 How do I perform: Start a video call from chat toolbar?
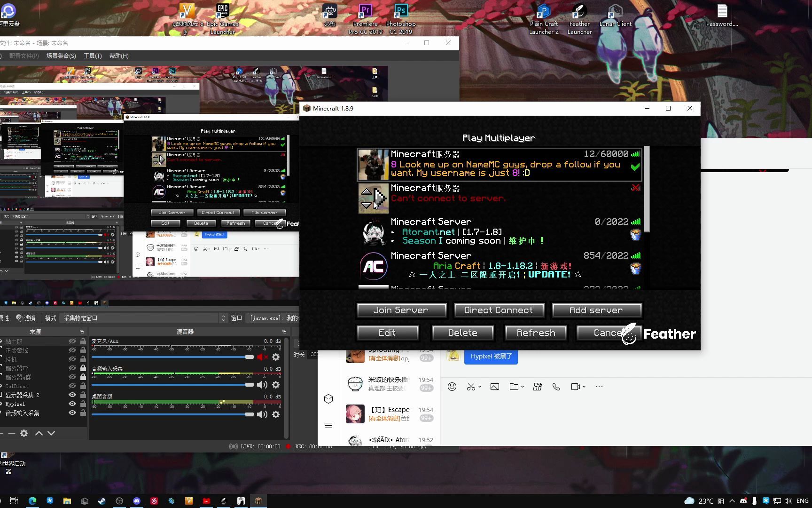coord(576,387)
